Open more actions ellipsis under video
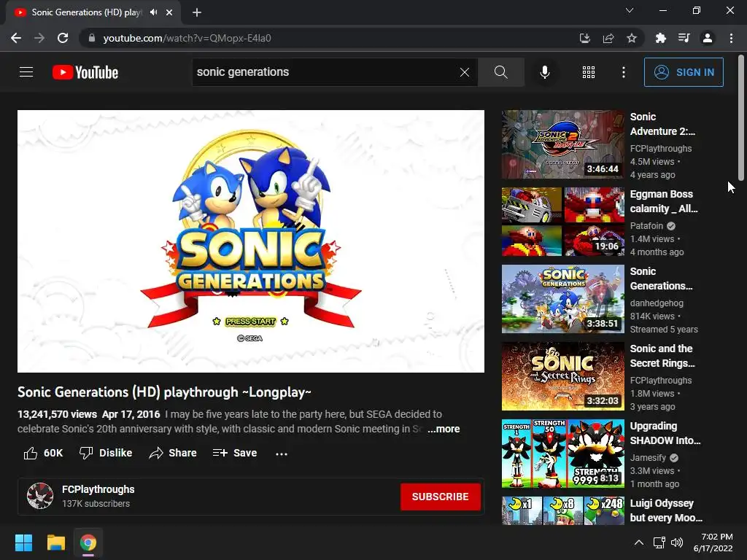This screenshot has width=747, height=560. (282, 454)
